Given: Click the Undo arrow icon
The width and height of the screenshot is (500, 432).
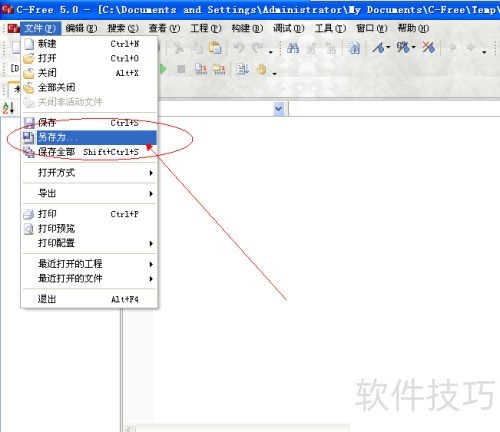Looking at the screenshot, I should pyautogui.click(x=238, y=48).
